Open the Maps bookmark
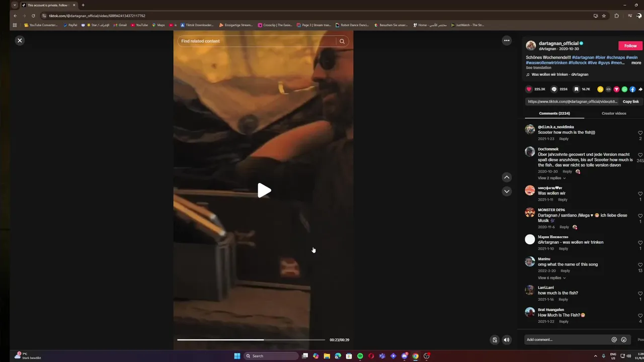Screen dimensions: 644x362 (158, 25)
